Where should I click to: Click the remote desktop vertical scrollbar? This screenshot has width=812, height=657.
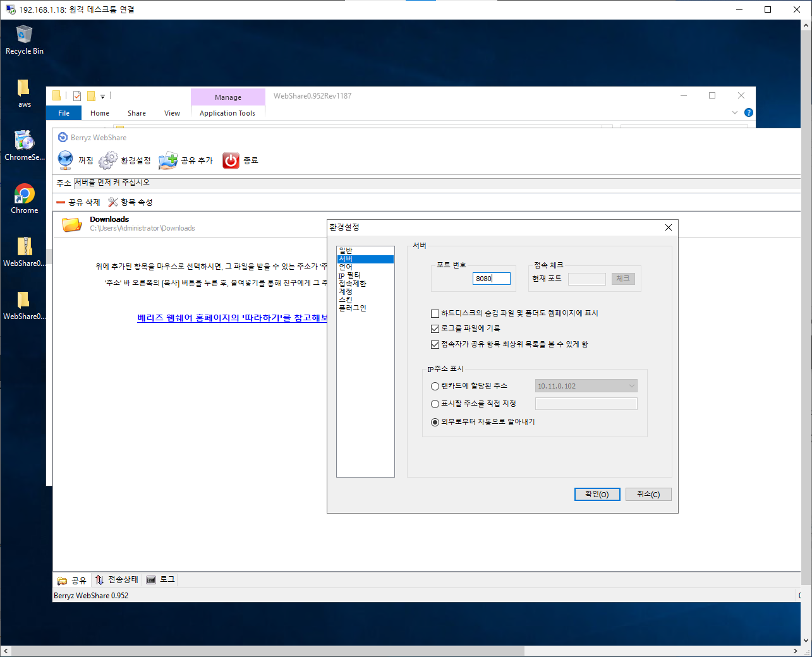coord(806,306)
